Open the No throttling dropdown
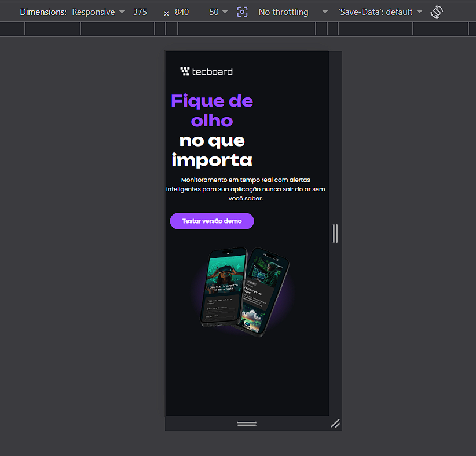 293,12
